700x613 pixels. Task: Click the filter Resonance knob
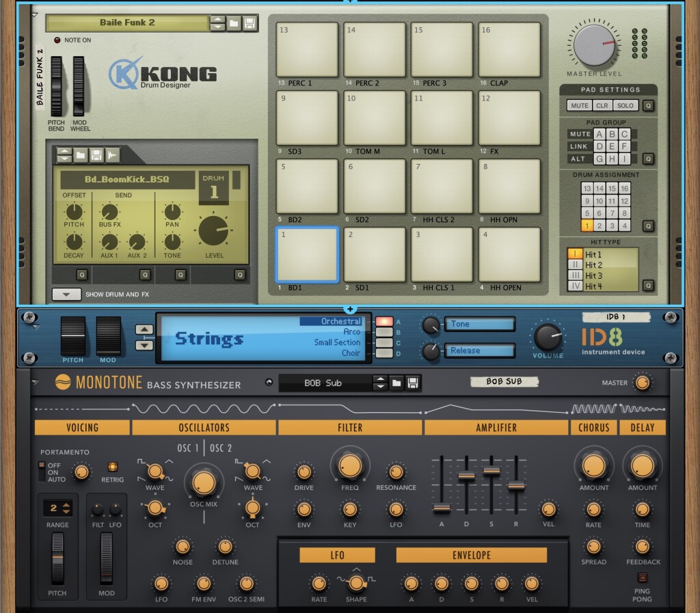point(396,472)
